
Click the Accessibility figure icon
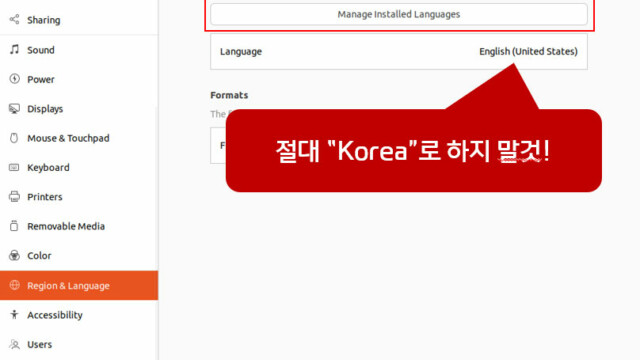click(x=14, y=314)
